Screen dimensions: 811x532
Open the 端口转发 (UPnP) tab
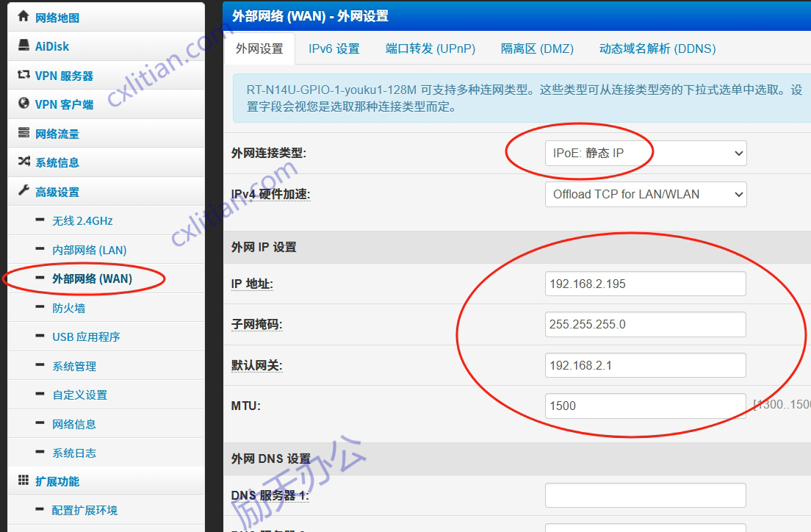(430, 48)
